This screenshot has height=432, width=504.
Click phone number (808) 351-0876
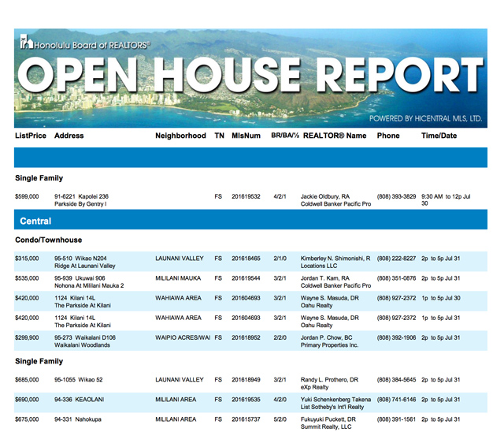(396, 278)
